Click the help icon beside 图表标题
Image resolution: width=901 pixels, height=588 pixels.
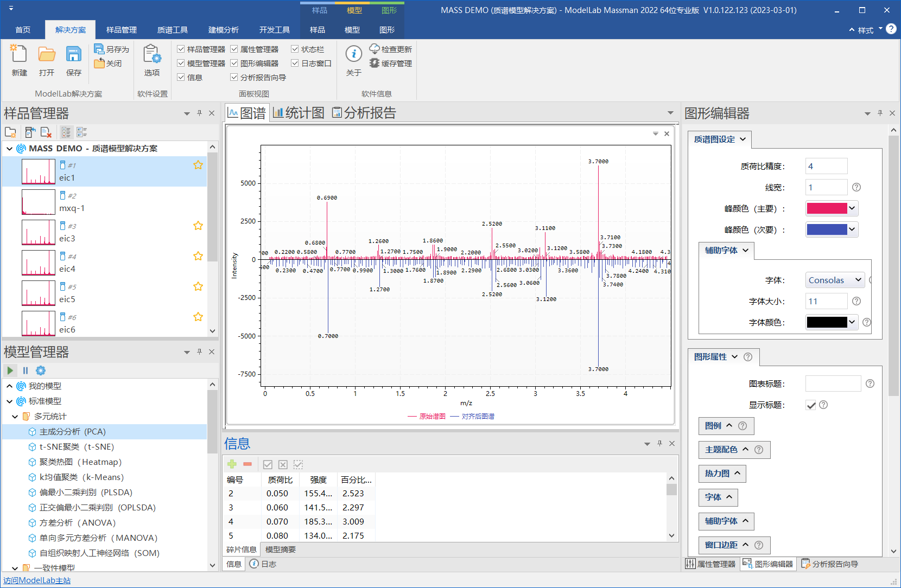click(870, 384)
